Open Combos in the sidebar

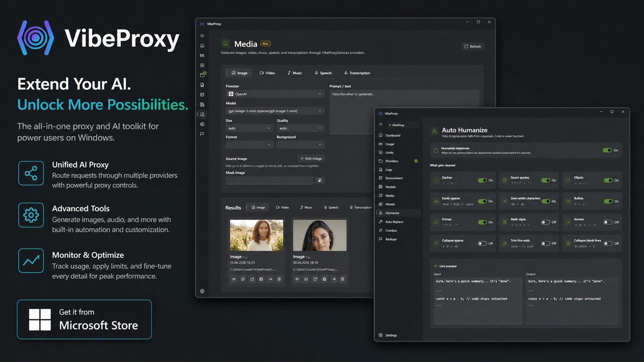(x=398, y=230)
